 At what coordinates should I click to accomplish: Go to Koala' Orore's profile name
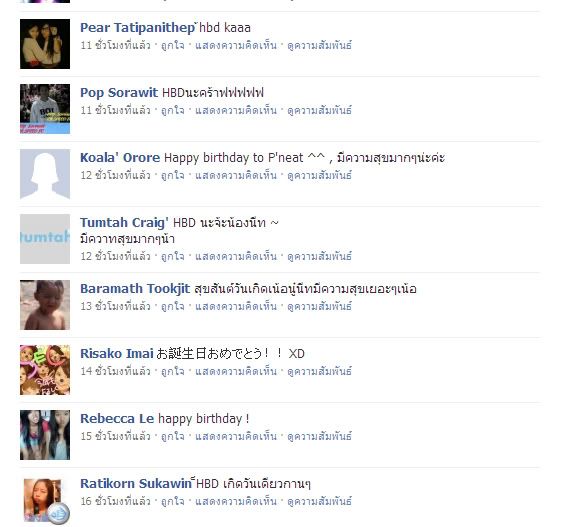[x=120, y=158]
